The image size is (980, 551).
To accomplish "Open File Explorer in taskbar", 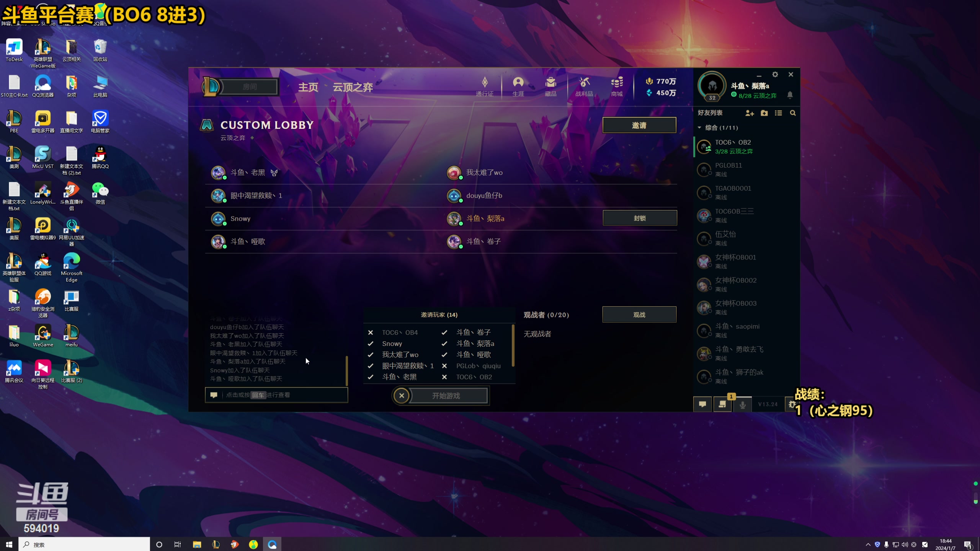I will (197, 544).
